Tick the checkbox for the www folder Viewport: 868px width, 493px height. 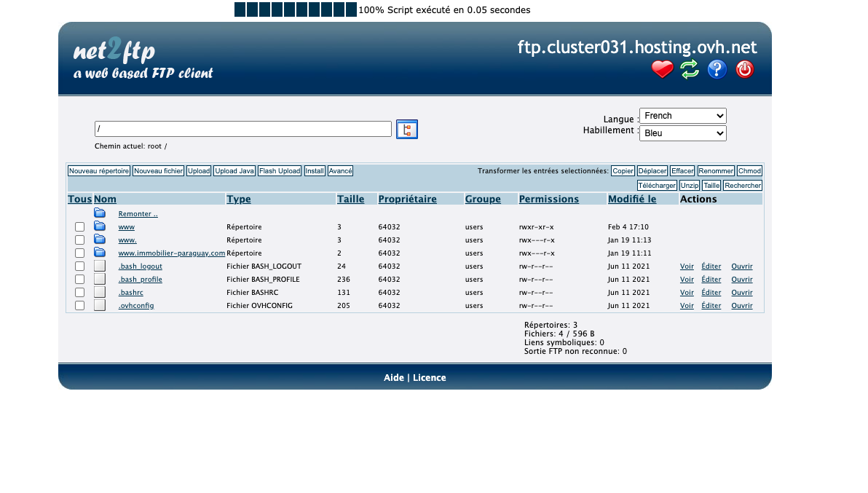79,227
